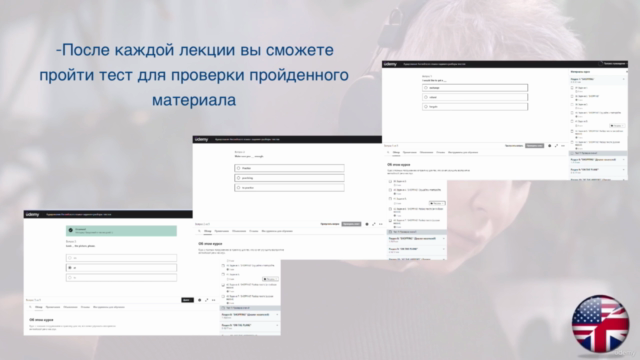Open Инструменты для обучения tab in bottom-left screenshot
Image resolution: width=640 pixels, height=360 pixels.
(109, 307)
